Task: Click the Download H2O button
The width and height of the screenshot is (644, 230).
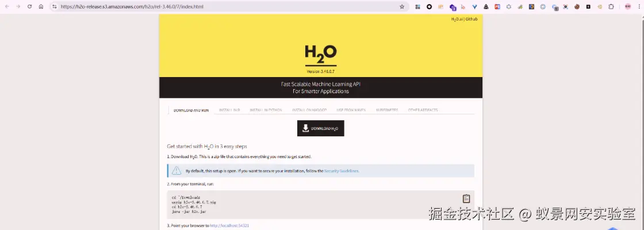Action: point(321,128)
